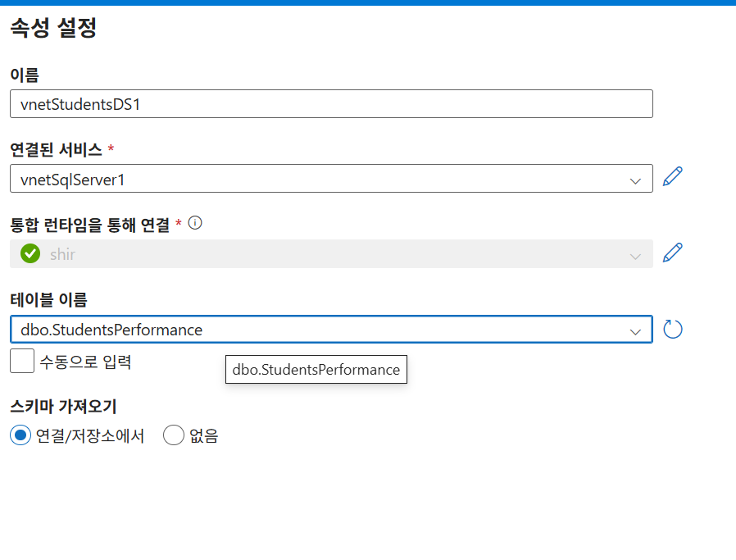Viewport: 736px width, 560px height.
Task: Open the shir integration runtime dropdown
Action: (331, 254)
